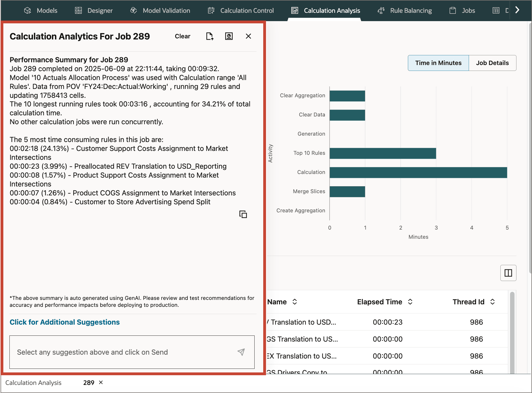Select the Calculation Analysis bottom tab
The height and width of the screenshot is (393, 532).
pyautogui.click(x=33, y=383)
